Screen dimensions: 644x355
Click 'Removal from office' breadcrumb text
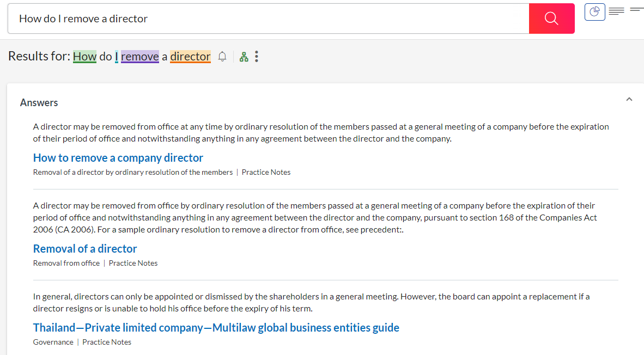click(66, 263)
